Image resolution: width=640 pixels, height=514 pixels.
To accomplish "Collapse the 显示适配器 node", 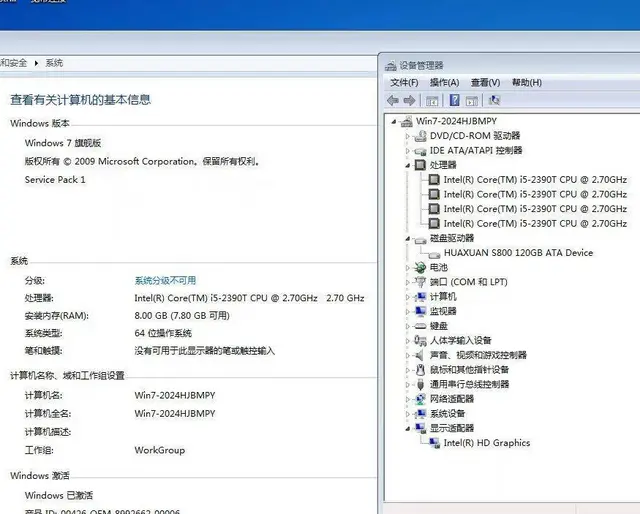I will pyautogui.click(x=408, y=429).
